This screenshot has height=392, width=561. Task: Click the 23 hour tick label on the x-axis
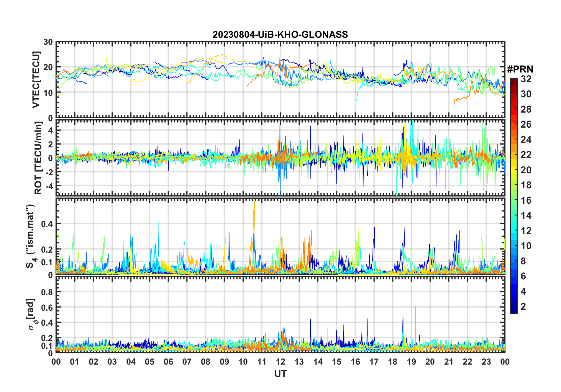click(x=486, y=362)
